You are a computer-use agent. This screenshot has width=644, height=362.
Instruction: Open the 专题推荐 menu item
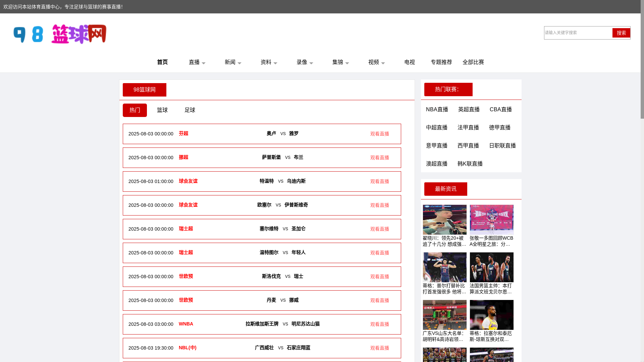coord(441,62)
